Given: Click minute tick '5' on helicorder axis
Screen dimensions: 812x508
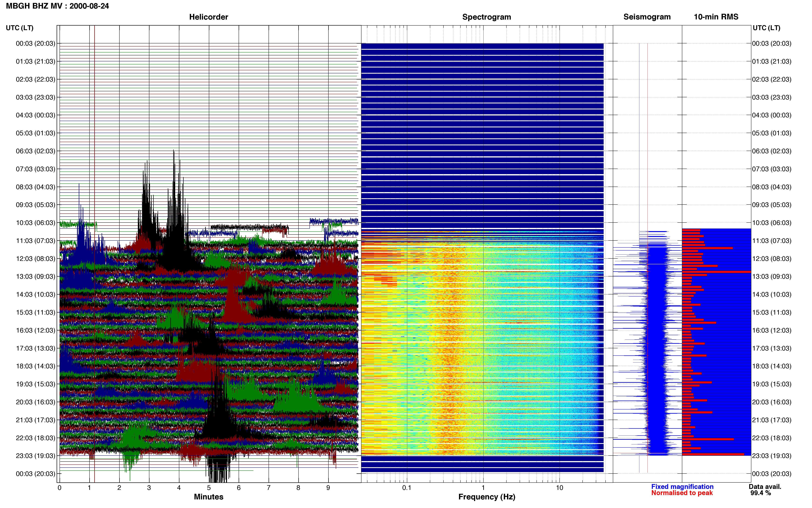Looking at the screenshot, I should tap(209, 488).
